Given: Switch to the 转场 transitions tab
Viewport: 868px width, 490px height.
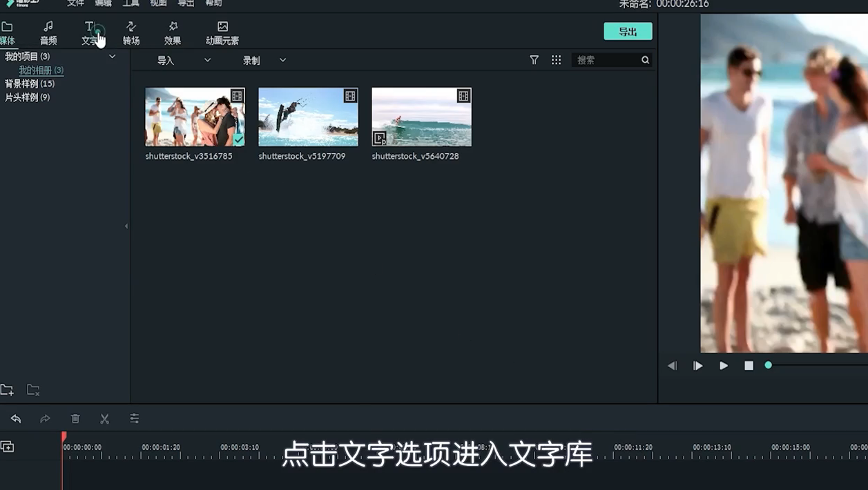Looking at the screenshot, I should click(x=131, y=33).
